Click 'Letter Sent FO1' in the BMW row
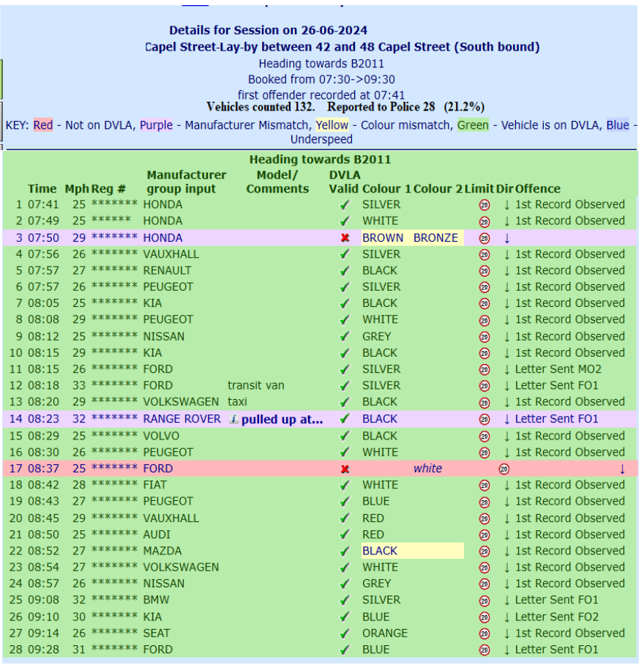Image resolution: width=644 pixels, height=665 pixels. [x=556, y=600]
